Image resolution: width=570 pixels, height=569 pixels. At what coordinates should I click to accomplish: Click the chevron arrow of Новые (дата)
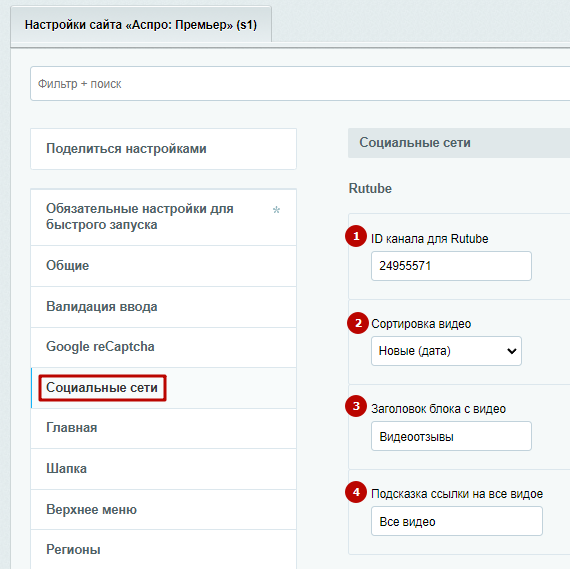click(x=511, y=351)
